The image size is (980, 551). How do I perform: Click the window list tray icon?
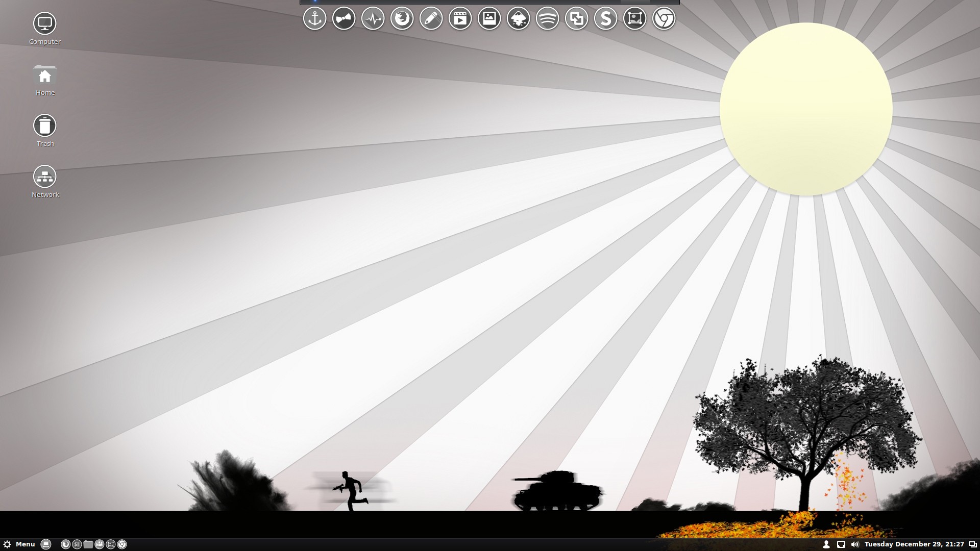click(972, 544)
